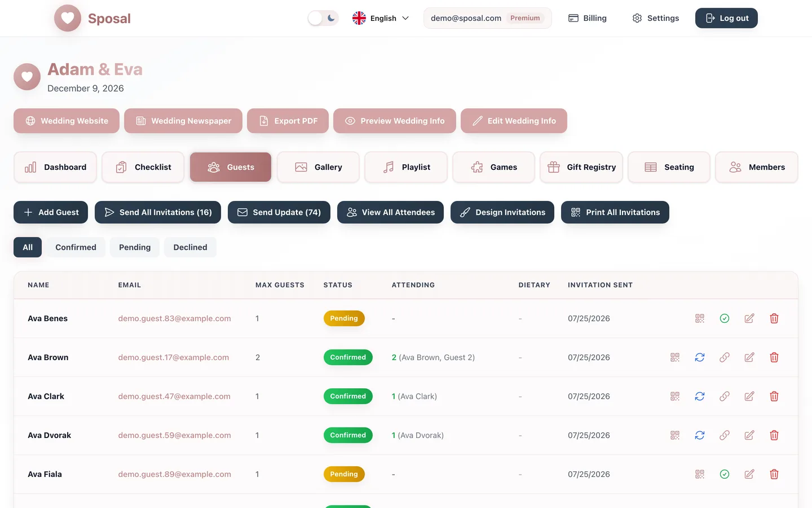This screenshot has height=508, width=812.
Task: Click the Sposal heart logo
Action: tap(68, 18)
